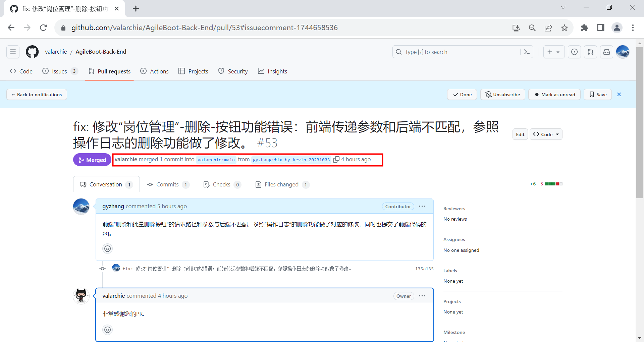The height and width of the screenshot is (342, 644).
Task: Click the browser address bar URL
Action: click(204, 28)
